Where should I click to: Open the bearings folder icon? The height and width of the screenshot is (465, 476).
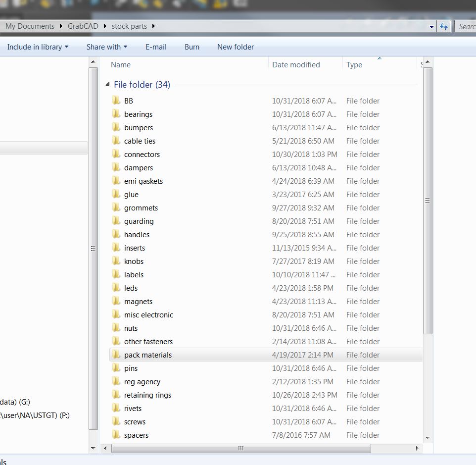[x=117, y=114]
